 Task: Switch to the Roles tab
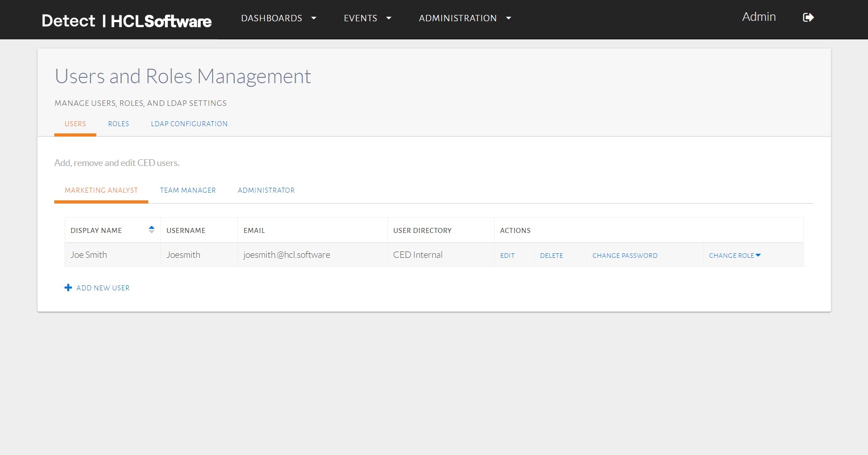pyautogui.click(x=118, y=124)
